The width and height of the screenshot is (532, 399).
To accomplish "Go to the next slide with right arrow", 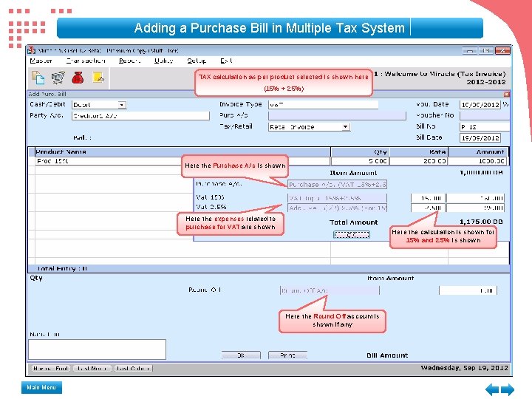I will point(508,389).
